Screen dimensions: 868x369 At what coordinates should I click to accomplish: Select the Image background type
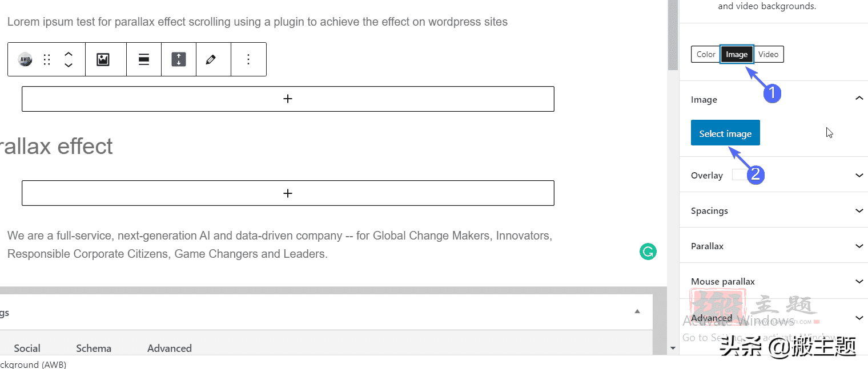coord(737,54)
